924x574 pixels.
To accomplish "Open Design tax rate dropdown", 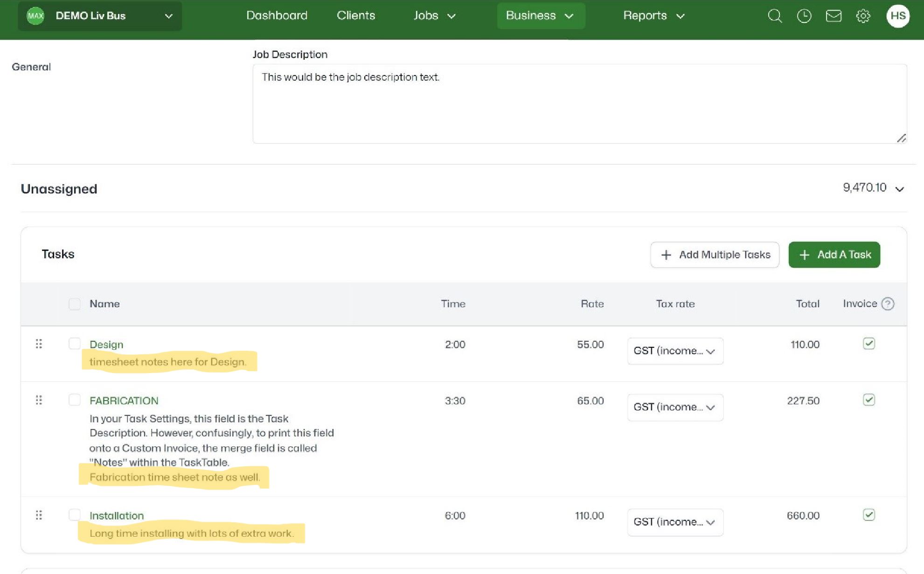I will tap(675, 351).
